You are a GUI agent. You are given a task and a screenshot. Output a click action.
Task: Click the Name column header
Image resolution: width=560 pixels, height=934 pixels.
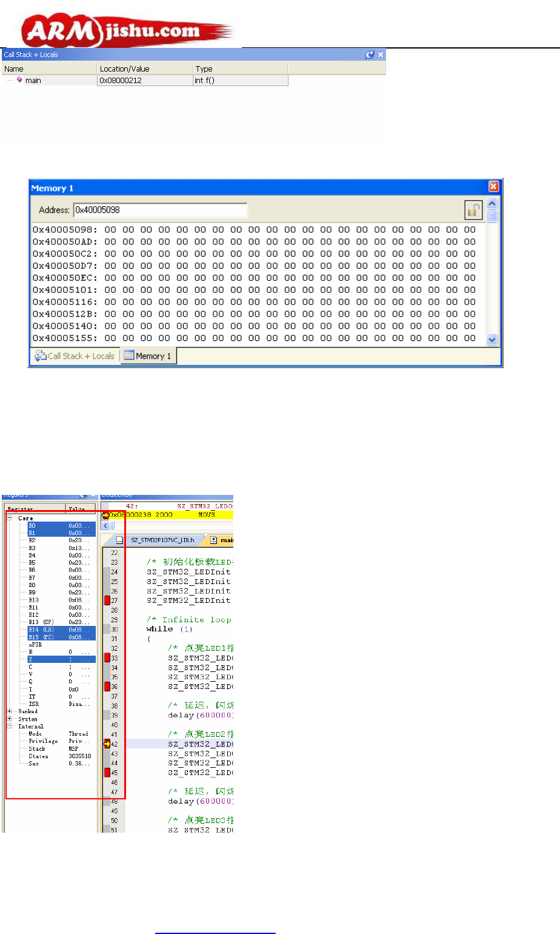click(x=49, y=69)
